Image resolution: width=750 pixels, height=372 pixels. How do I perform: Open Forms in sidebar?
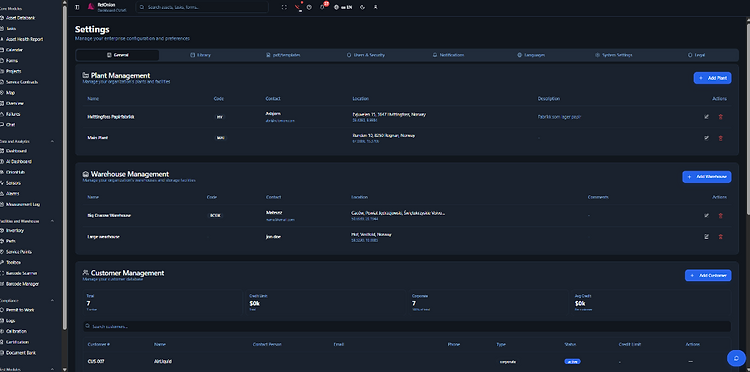pyautogui.click(x=12, y=61)
